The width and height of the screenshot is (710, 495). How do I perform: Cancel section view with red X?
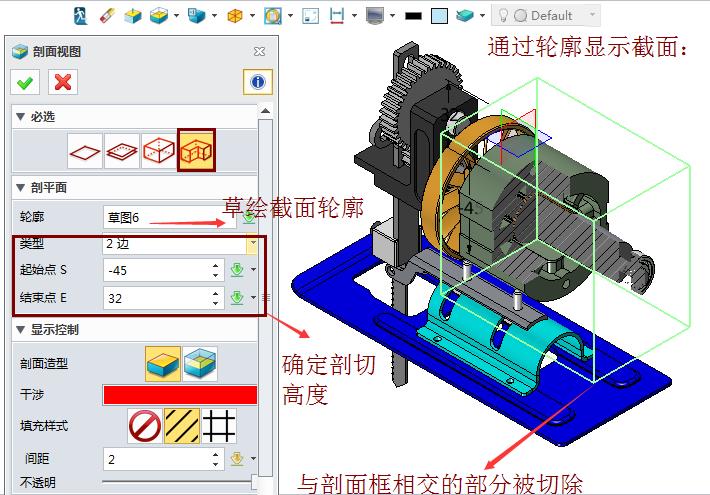tap(63, 83)
